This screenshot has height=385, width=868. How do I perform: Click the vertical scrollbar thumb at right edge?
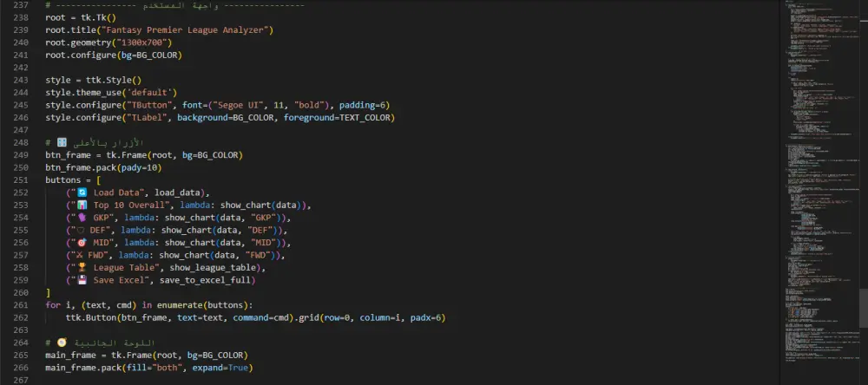[863, 308]
